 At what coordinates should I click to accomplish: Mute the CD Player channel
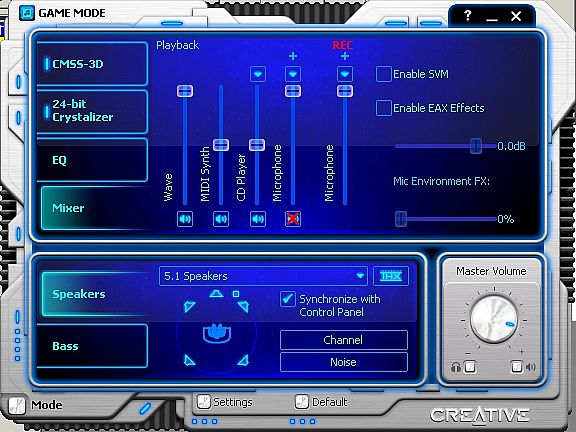pyautogui.click(x=258, y=219)
